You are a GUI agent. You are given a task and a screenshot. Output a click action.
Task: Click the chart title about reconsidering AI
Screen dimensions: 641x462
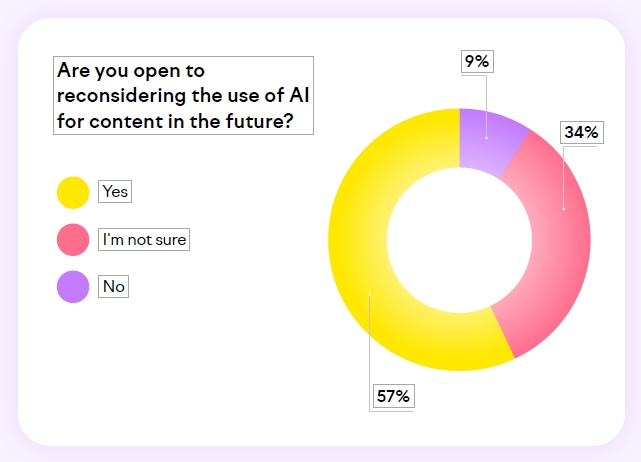coord(183,95)
